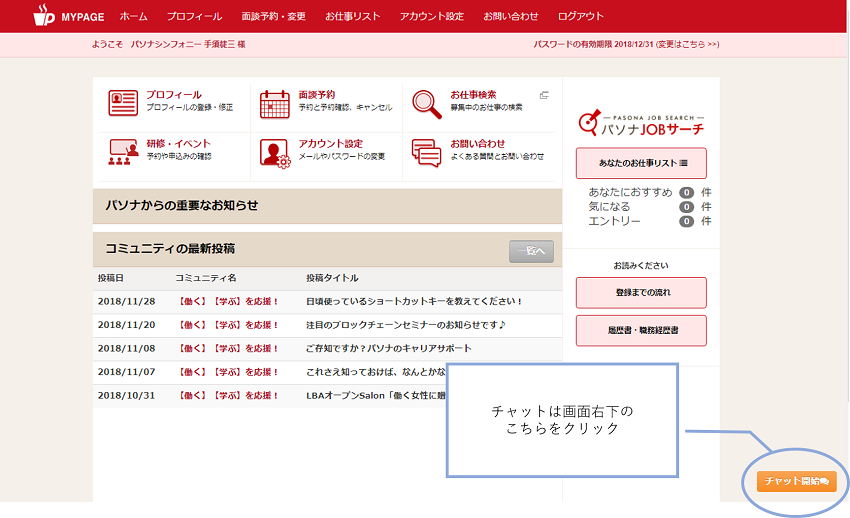Click the アカウント設定 heading link

click(331, 144)
